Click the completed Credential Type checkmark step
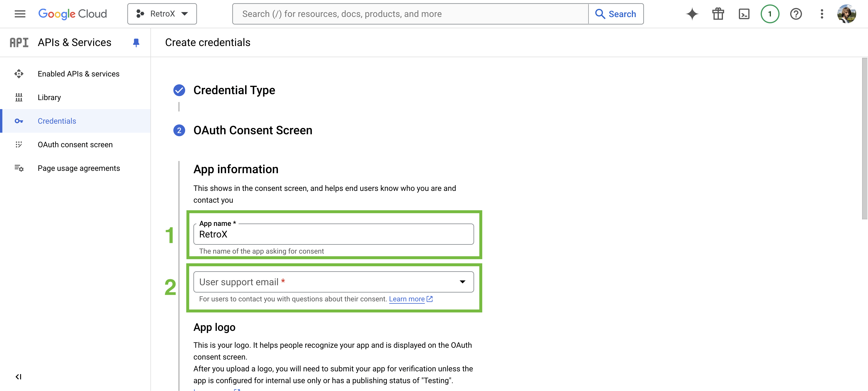 [x=179, y=90]
